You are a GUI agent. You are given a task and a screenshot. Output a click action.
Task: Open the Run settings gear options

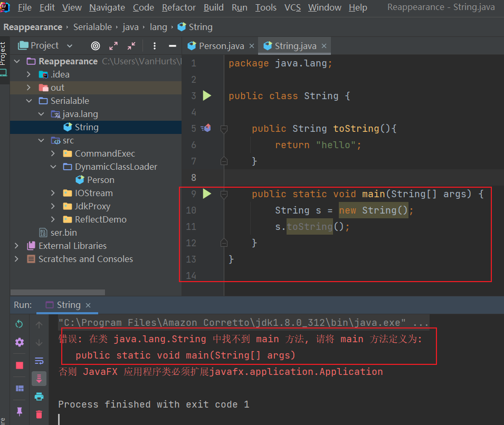point(19,342)
